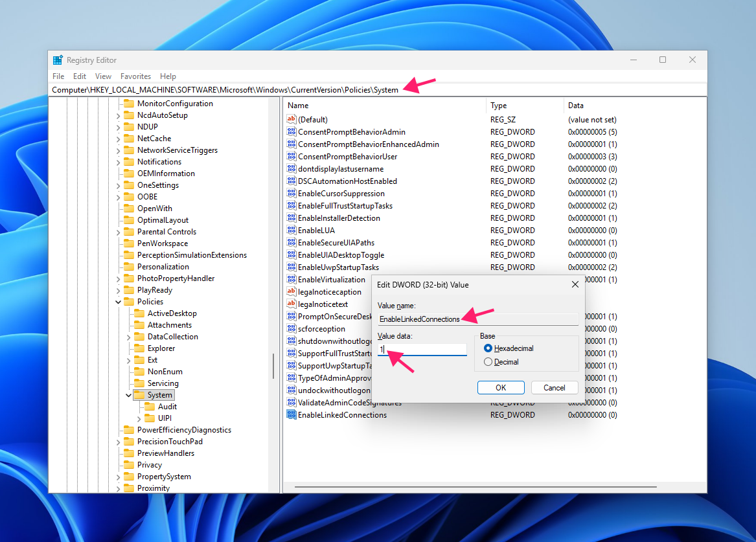Viewport: 756px width, 542px height.
Task: Collapse the Policies tree node
Action: click(x=118, y=302)
